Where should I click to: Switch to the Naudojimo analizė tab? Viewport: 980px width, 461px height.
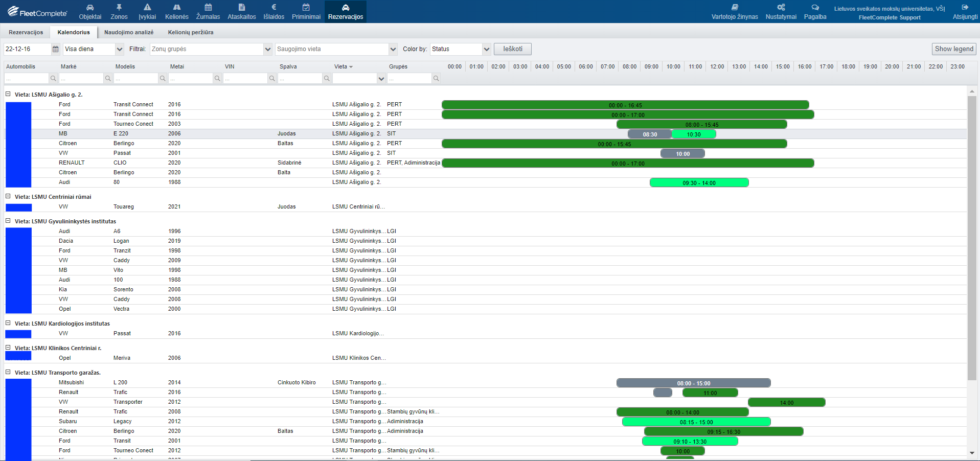(x=129, y=32)
